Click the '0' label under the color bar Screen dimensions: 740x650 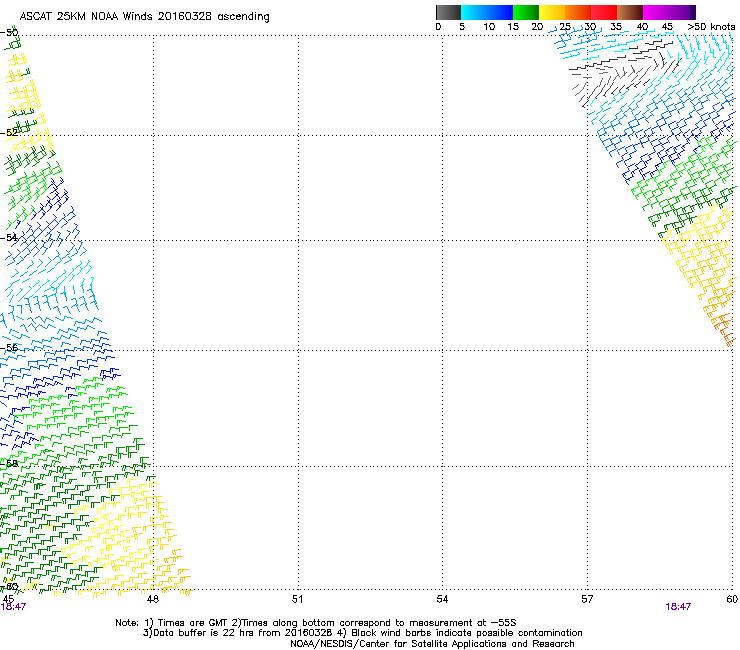point(438,27)
